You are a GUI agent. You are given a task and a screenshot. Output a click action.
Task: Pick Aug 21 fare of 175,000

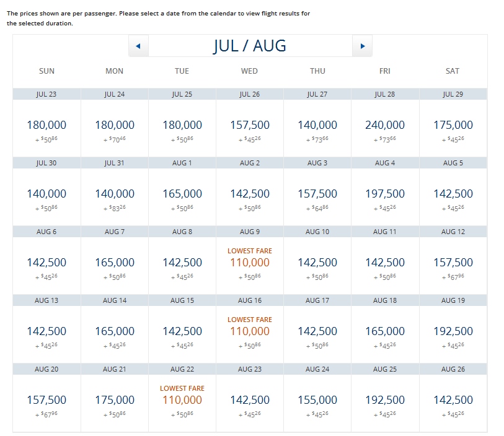click(115, 400)
